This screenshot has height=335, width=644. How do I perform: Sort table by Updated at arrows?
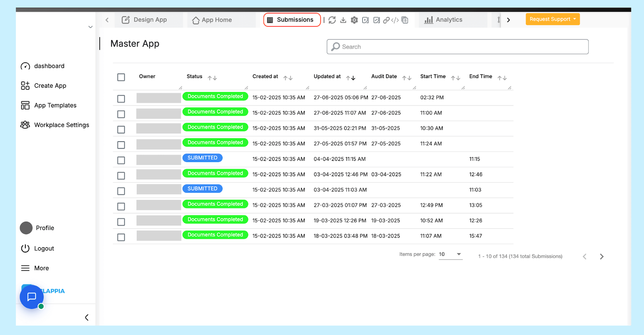pos(351,78)
